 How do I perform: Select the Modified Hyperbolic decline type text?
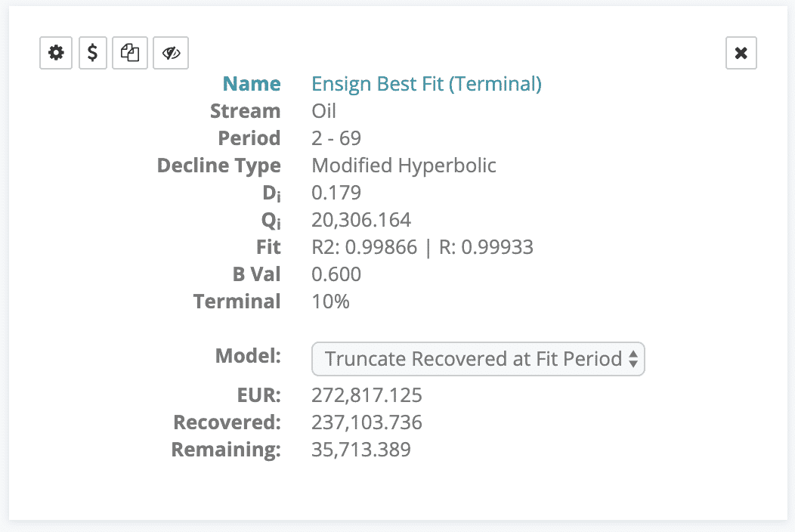pyautogui.click(x=404, y=165)
